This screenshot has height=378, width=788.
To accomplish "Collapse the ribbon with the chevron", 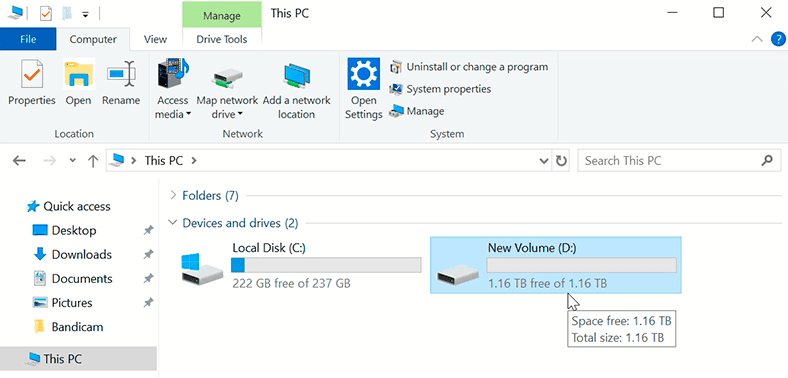I will point(757,39).
